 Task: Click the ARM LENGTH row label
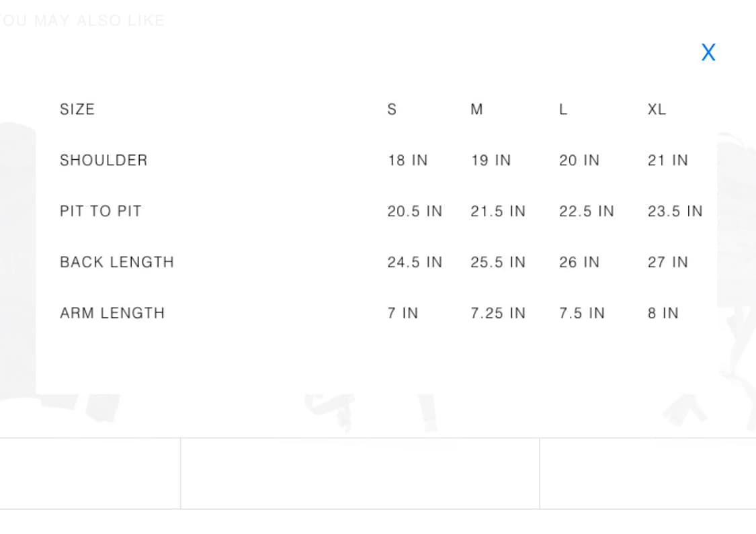[112, 313]
